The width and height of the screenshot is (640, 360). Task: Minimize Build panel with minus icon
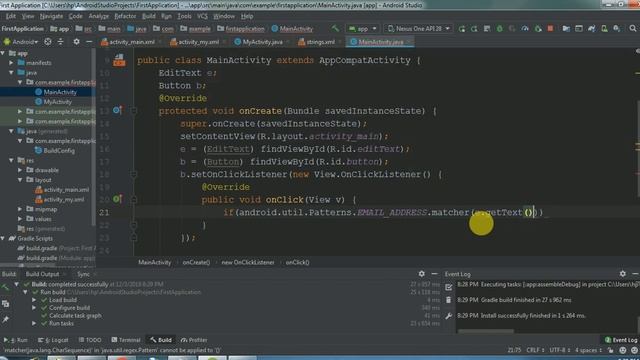(434, 273)
